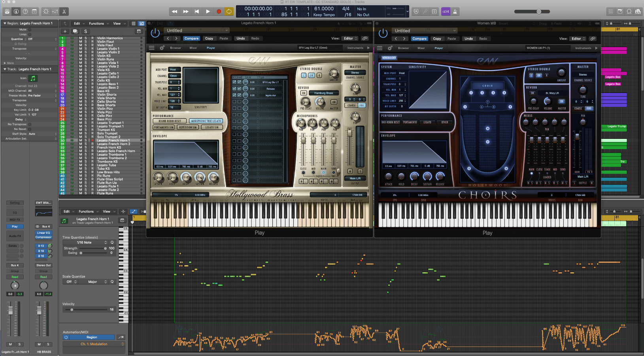Click Link button in Choirs plug-in header
This screenshot has width=644, height=356.
[593, 39]
